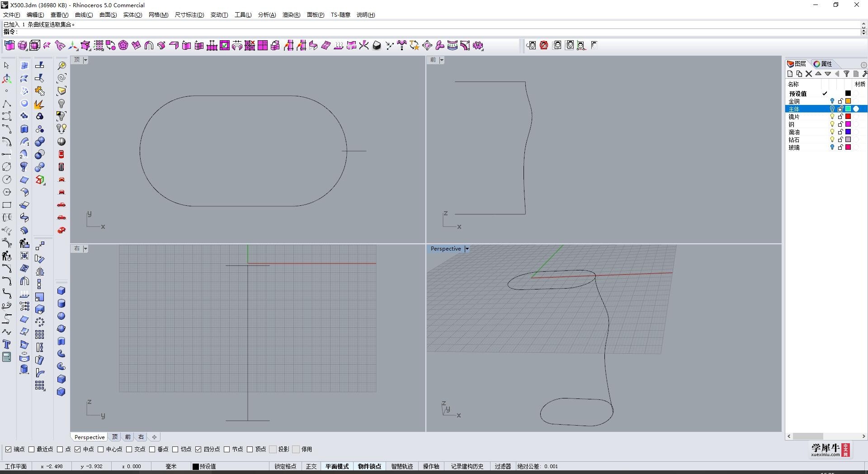Toggle visibility bulb of 镜片 layer
Image resolution: width=868 pixels, height=474 pixels.
click(x=832, y=117)
